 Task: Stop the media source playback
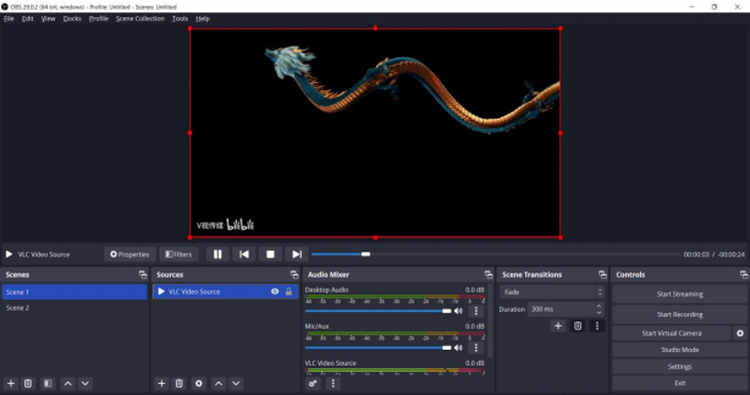pos(270,254)
